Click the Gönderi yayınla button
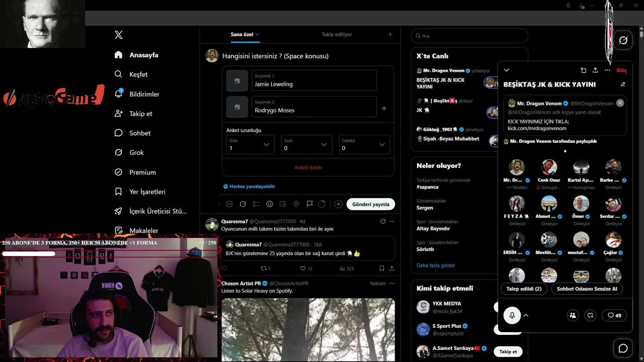The width and height of the screenshot is (644, 362). [371, 204]
